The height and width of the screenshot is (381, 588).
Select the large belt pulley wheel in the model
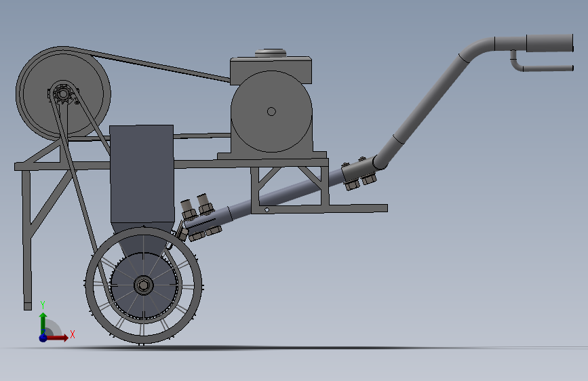[63, 94]
